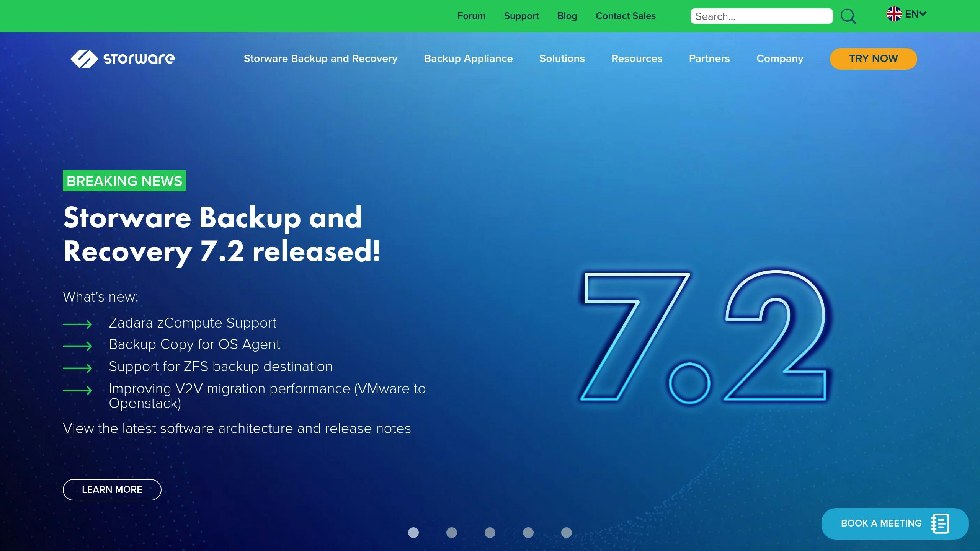The height and width of the screenshot is (551, 980).
Task: Click the LEARN MORE button
Action: coord(112,489)
